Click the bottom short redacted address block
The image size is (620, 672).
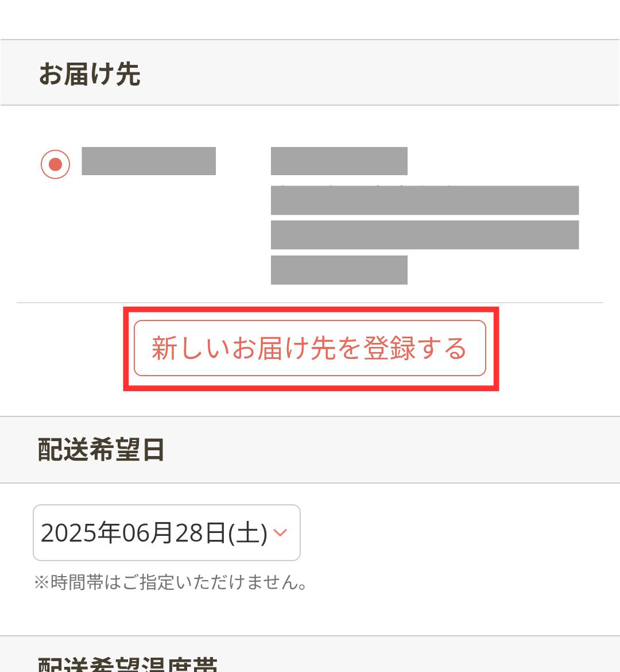coord(339,270)
